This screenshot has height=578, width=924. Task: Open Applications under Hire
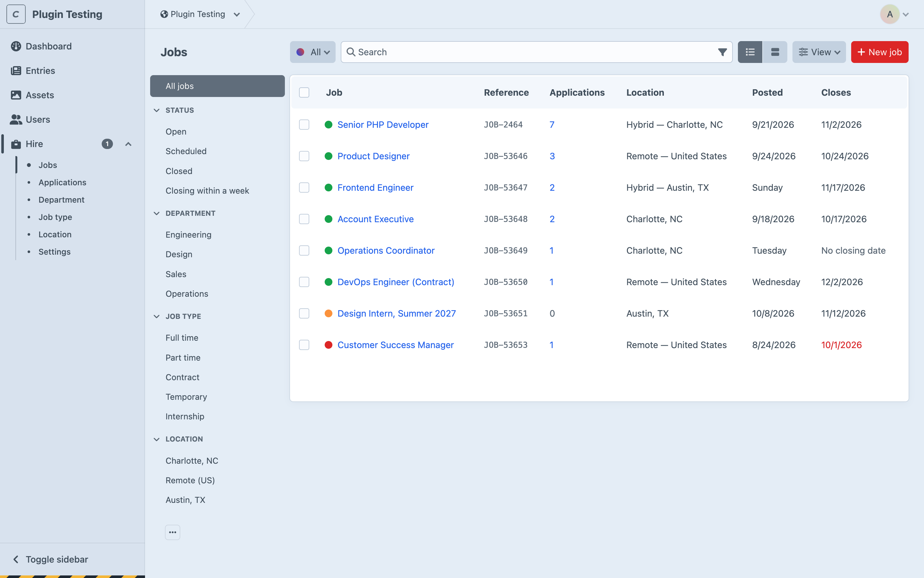pos(62,182)
